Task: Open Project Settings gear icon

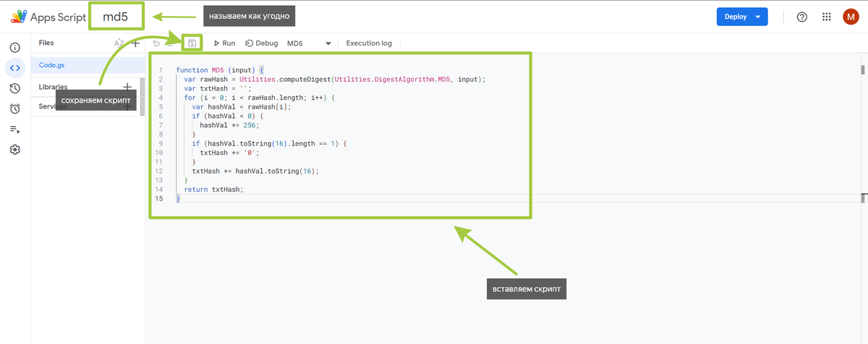Action: tap(14, 150)
